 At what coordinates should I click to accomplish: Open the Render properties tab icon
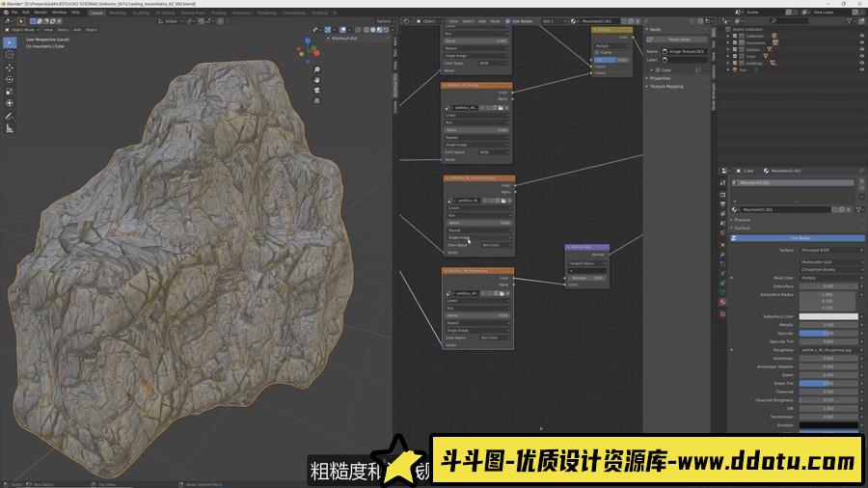(722, 194)
